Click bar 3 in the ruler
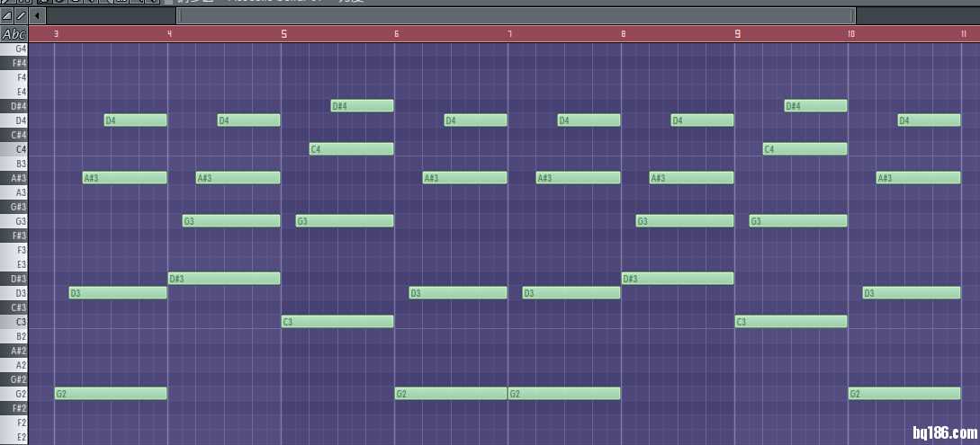This screenshot has width=980, height=445. (x=56, y=34)
